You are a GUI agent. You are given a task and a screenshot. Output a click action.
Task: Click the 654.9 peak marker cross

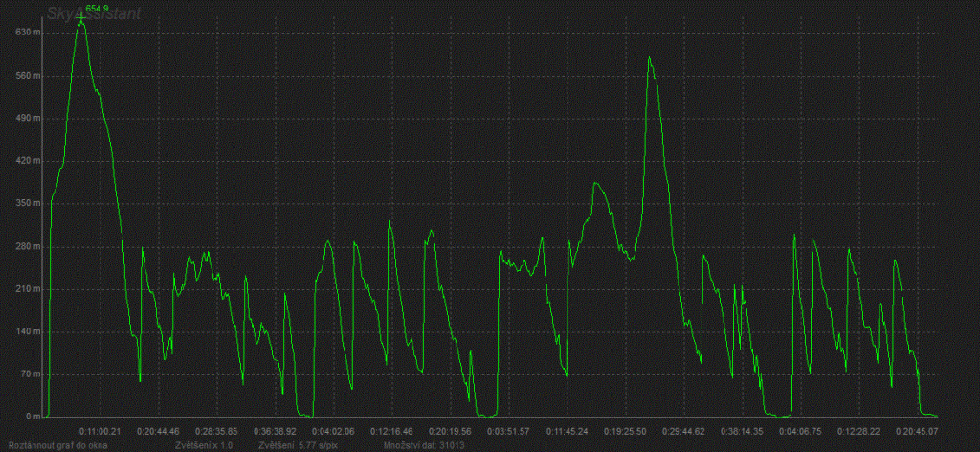(x=81, y=19)
